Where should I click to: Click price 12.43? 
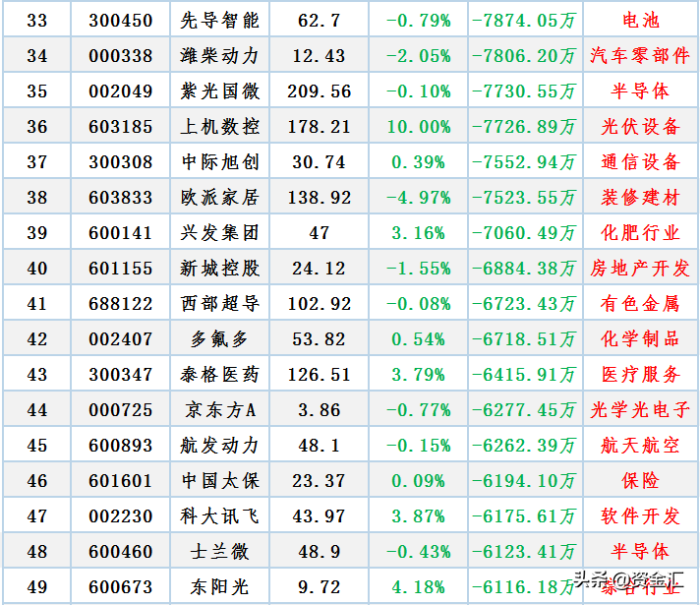[319, 56]
